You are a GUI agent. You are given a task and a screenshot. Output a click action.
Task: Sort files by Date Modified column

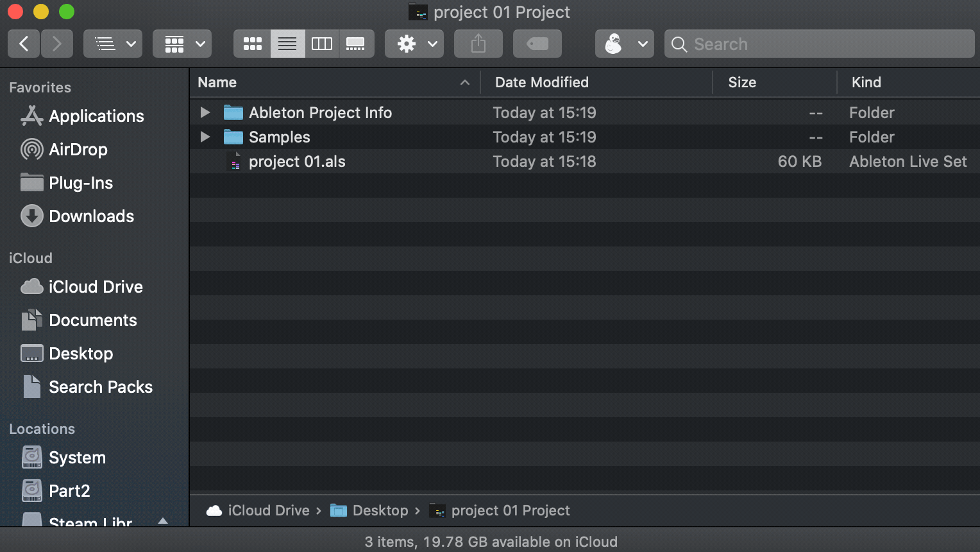(x=542, y=82)
